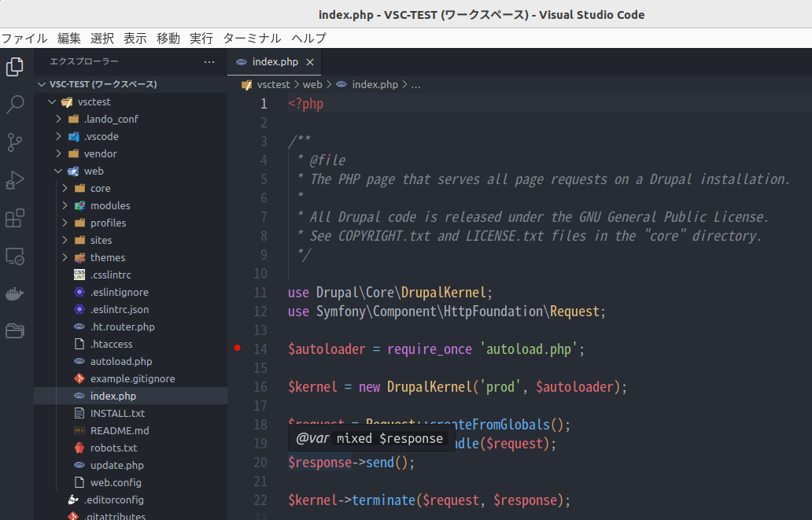This screenshot has width=812, height=520.
Task: Click line number 1 in the gutter
Action: point(264,104)
